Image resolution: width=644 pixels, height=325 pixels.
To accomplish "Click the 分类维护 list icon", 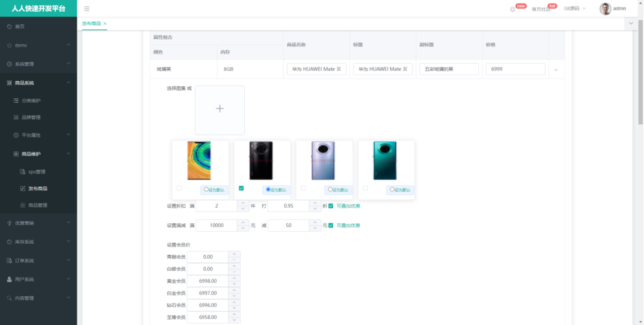I will [16, 101].
